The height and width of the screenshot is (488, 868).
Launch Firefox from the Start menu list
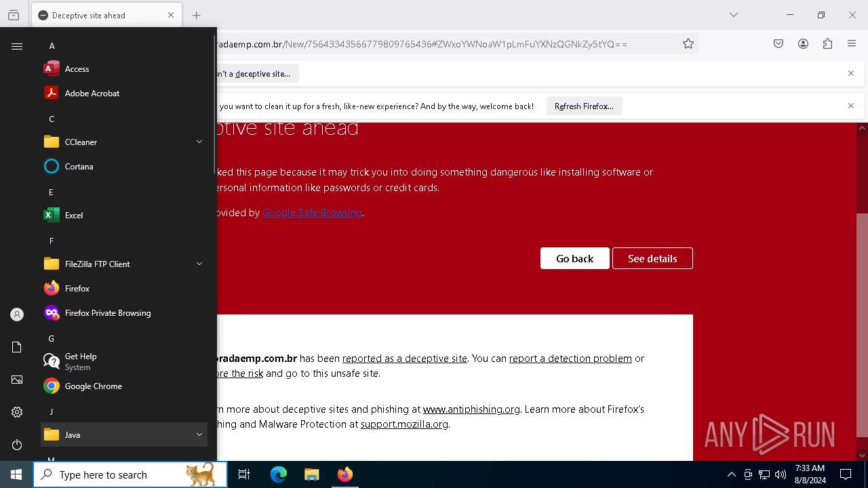[124, 288]
